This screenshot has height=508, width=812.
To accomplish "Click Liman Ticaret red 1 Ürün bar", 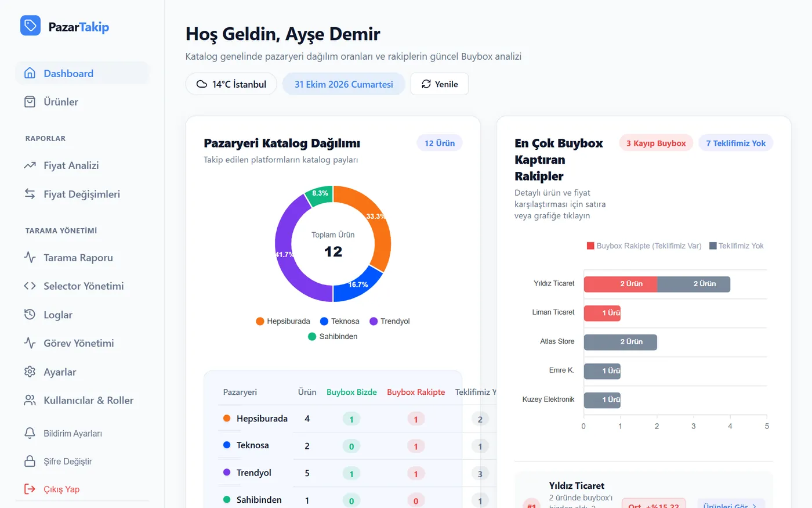I will 602,313.
